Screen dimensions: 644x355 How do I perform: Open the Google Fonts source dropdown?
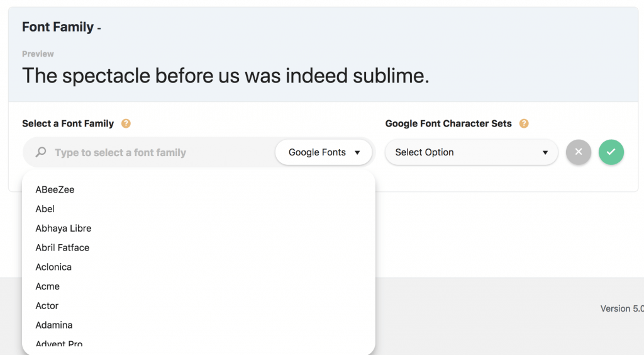point(324,152)
